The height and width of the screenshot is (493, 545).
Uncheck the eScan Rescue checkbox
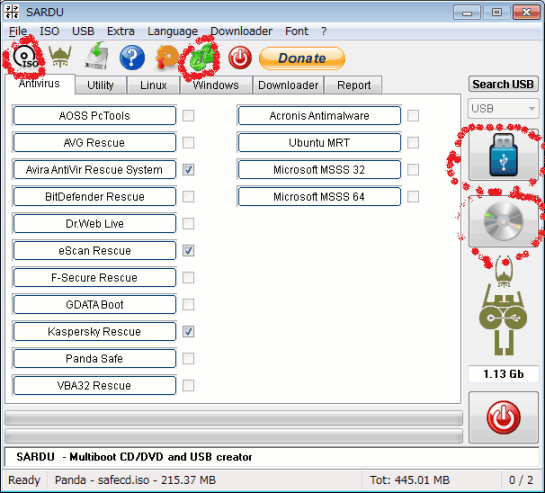coord(188,251)
